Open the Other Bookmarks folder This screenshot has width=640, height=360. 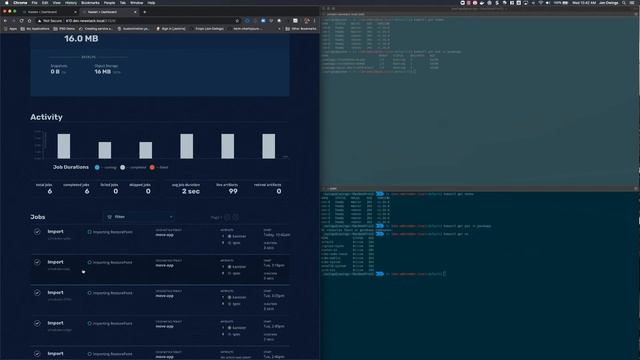[301, 29]
